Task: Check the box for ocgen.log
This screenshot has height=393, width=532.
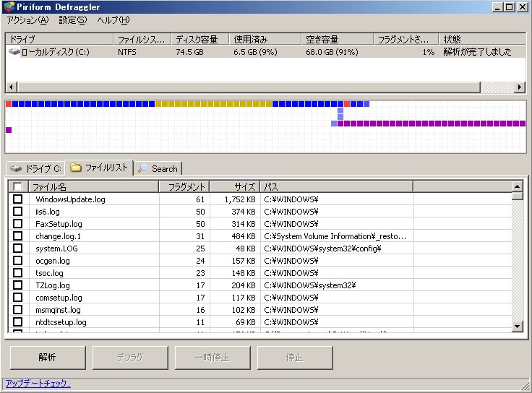Action: coord(17,260)
